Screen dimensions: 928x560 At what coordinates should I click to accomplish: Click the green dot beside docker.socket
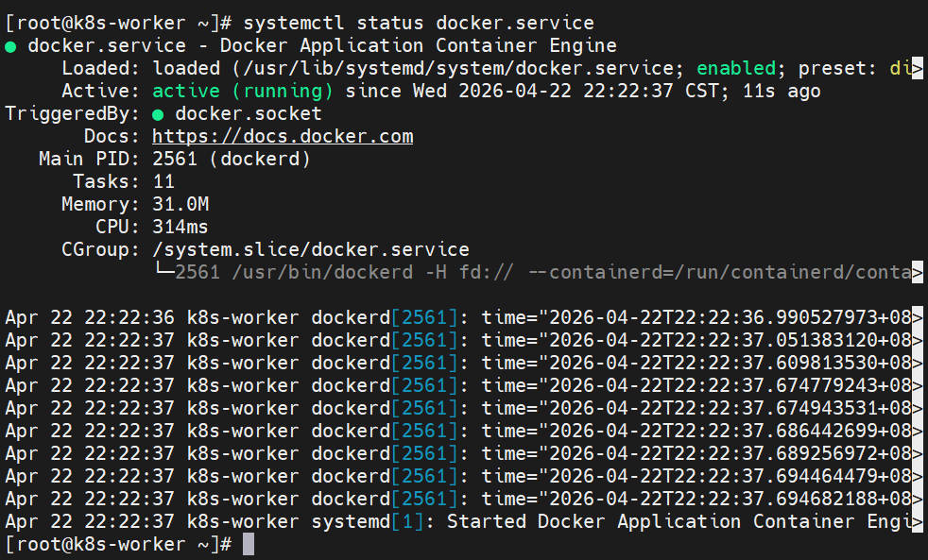pyautogui.click(x=159, y=114)
